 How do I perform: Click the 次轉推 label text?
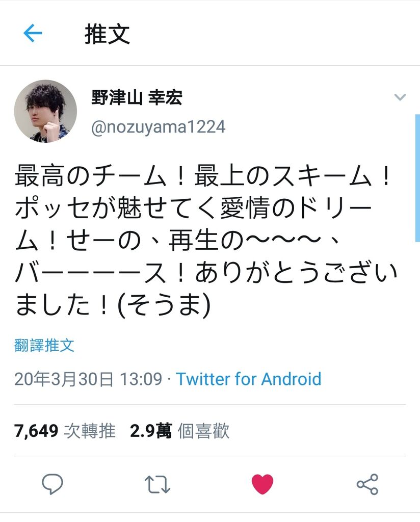(x=90, y=431)
